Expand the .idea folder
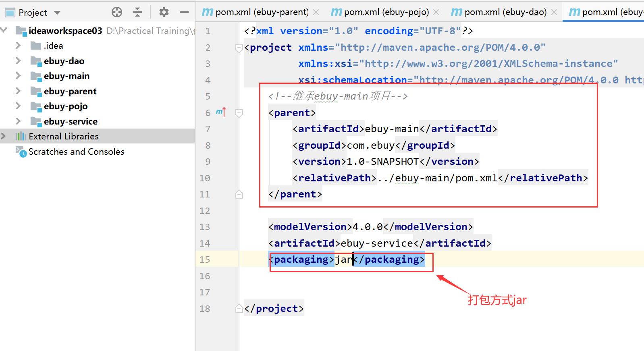Image resolution: width=644 pixels, height=351 pixels. [18, 46]
